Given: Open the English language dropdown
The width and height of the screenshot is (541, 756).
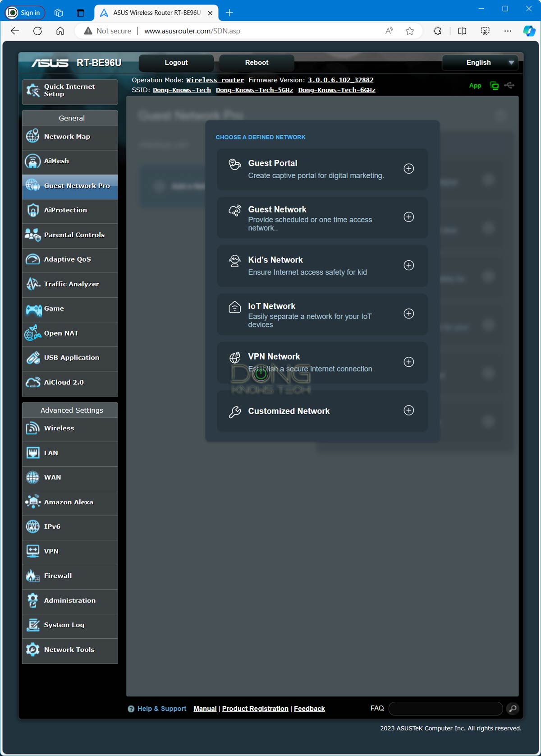Looking at the screenshot, I should tap(480, 63).
